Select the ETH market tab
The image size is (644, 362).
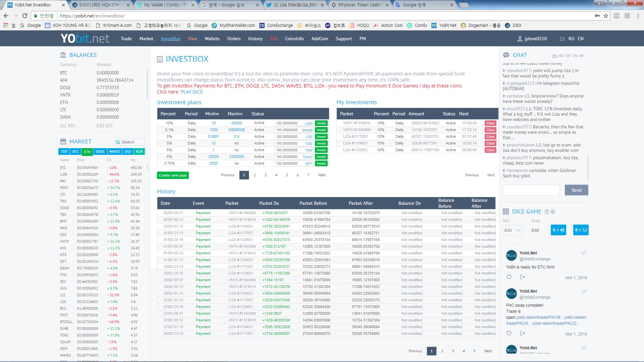87,152
